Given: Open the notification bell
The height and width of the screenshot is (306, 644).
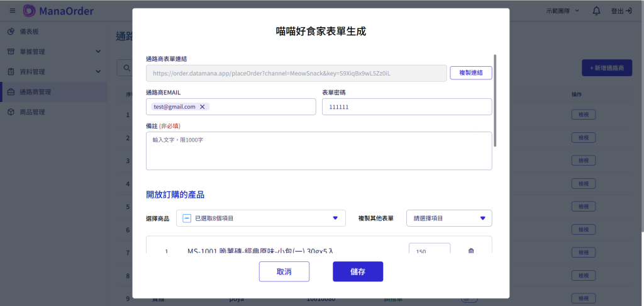Looking at the screenshot, I should coord(596,11).
